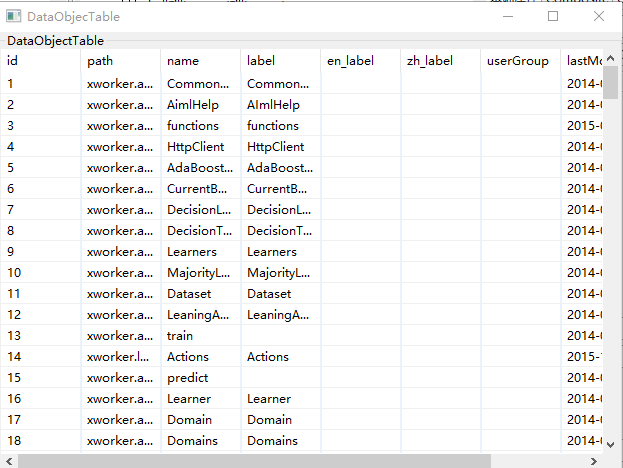Select the Actions label cell
Image resolution: width=623 pixels, height=468 pixels.
pos(281,357)
